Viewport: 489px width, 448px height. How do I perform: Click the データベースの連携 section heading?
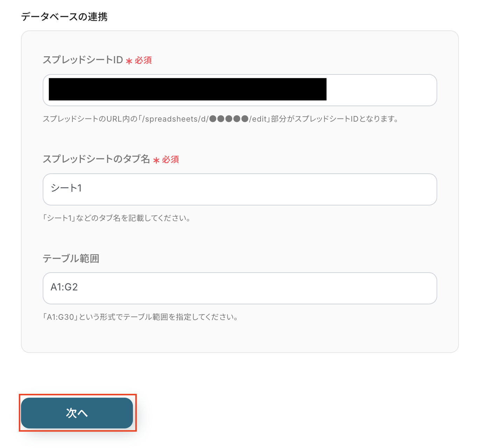(64, 16)
